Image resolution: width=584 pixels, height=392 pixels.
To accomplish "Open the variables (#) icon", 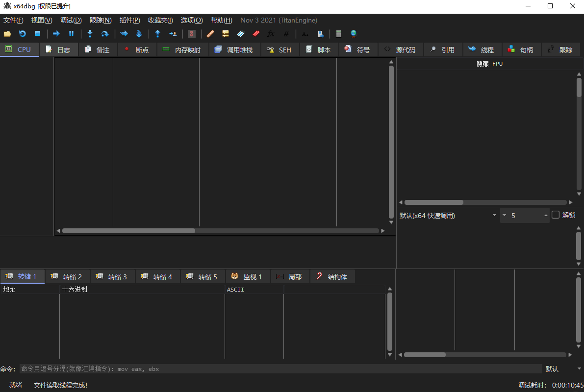I will click(x=286, y=34).
